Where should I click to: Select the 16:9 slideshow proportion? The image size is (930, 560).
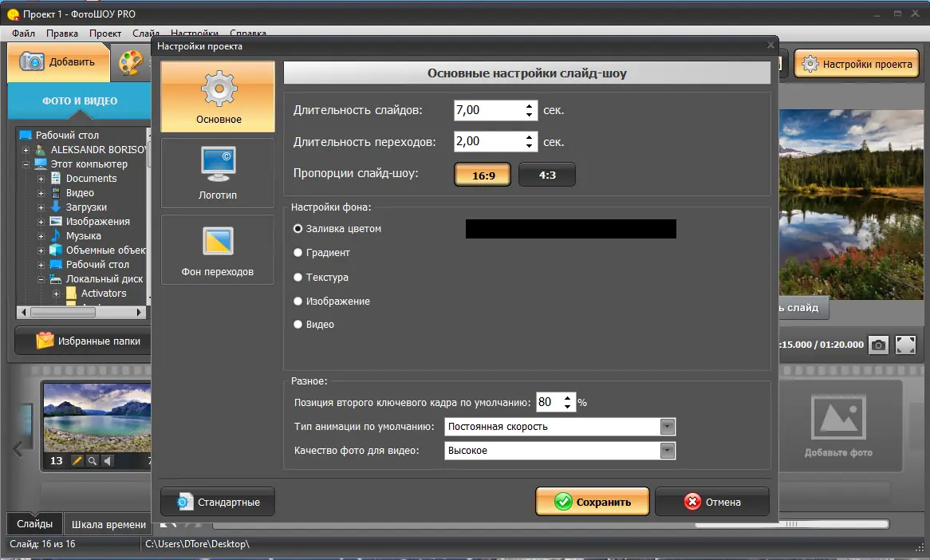pyautogui.click(x=483, y=175)
